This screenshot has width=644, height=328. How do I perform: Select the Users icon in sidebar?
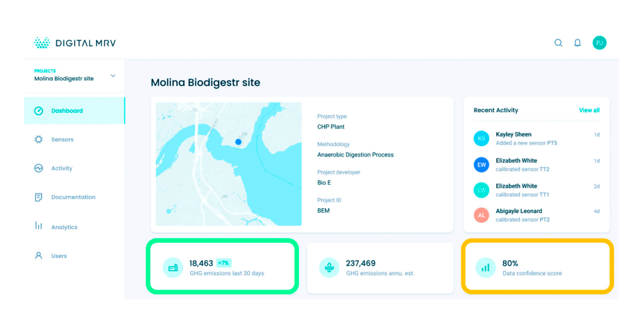(40, 255)
